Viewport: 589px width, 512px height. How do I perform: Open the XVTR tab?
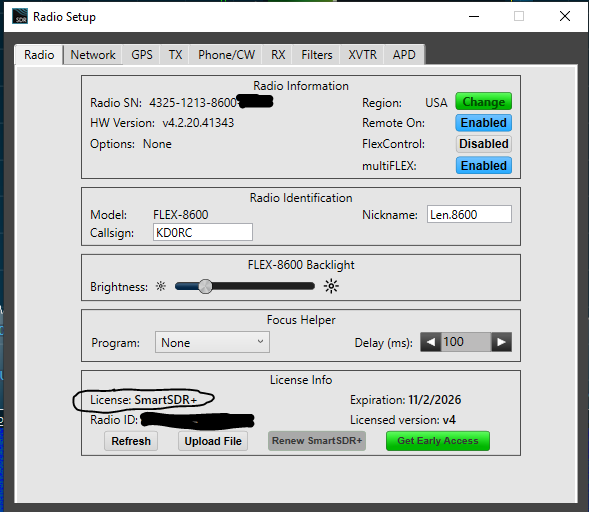(x=362, y=55)
